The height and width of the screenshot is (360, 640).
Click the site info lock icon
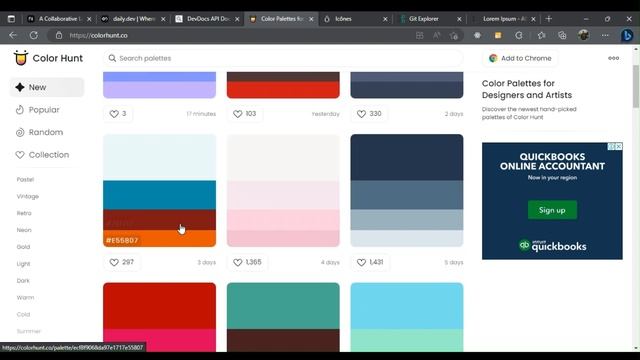(59, 36)
